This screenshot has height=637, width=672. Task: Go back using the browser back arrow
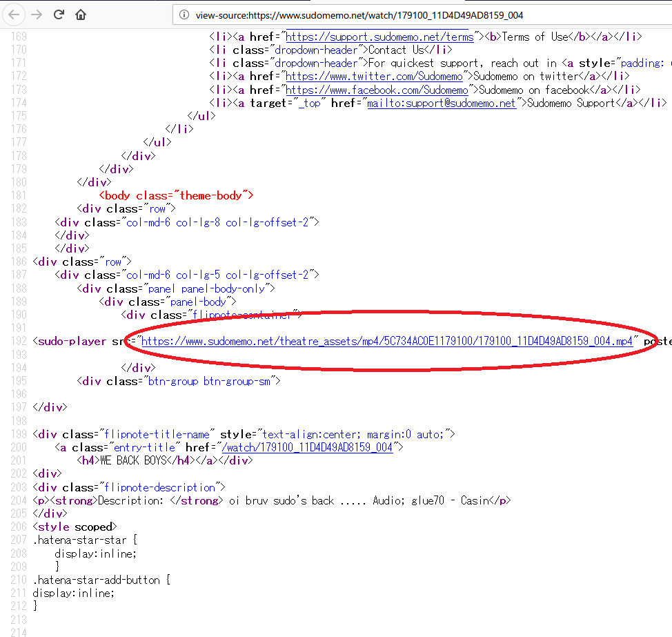[x=14, y=15]
